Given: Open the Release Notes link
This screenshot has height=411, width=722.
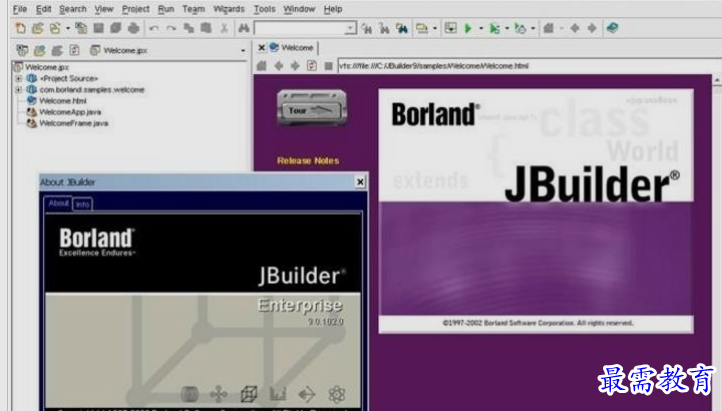Looking at the screenshot, I should point(308,161).
